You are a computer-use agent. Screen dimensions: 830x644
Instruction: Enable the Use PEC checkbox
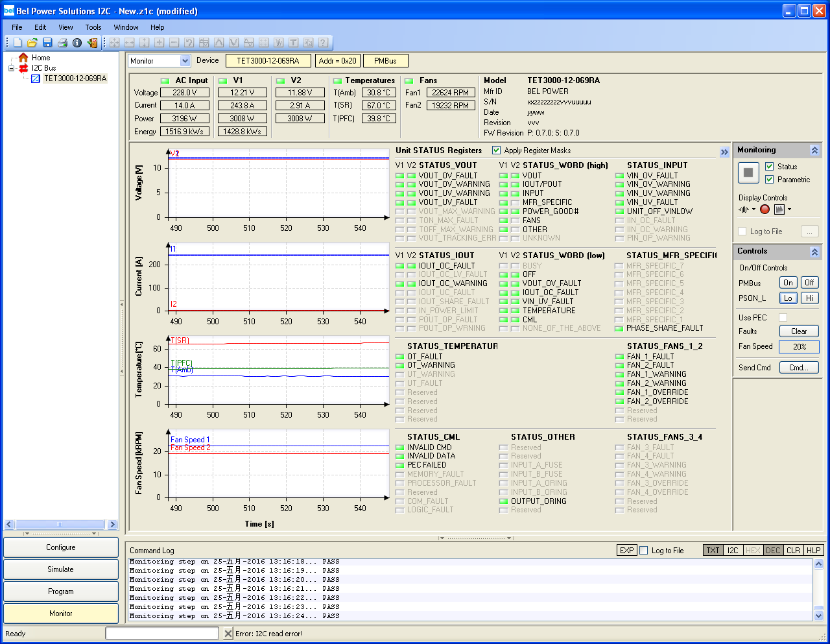coord(782,317)
